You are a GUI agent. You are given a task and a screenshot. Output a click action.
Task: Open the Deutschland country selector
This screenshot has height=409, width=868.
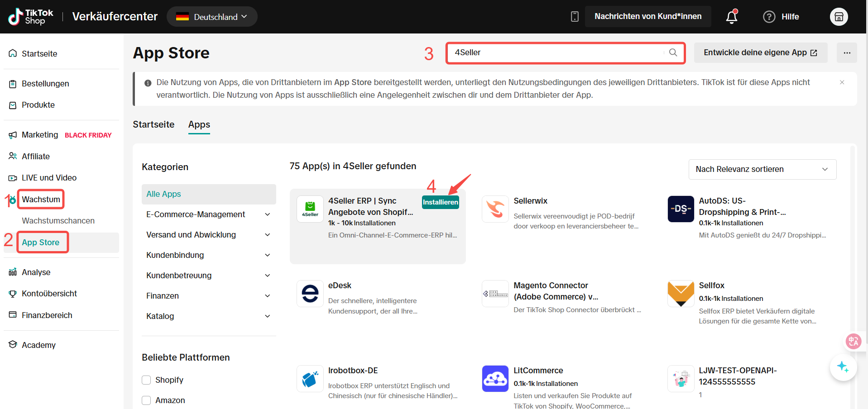212,17
